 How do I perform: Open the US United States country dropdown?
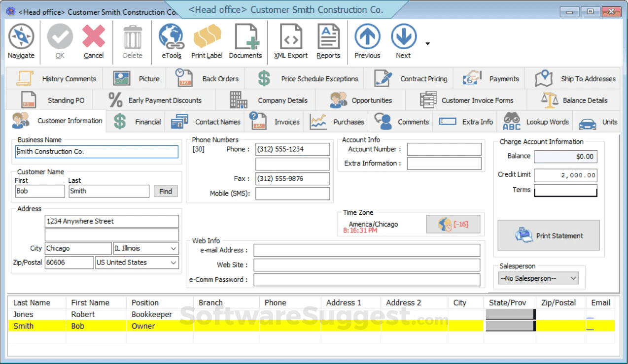(x=174, y=263)
